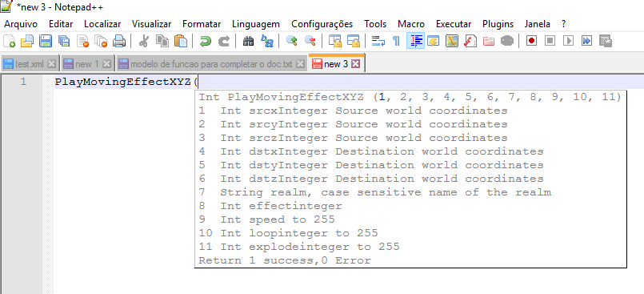This screenshot has width=644, height=294.
Task: Open the Arquivo menu
Action: pyautogui.click(x=21, y=24)
